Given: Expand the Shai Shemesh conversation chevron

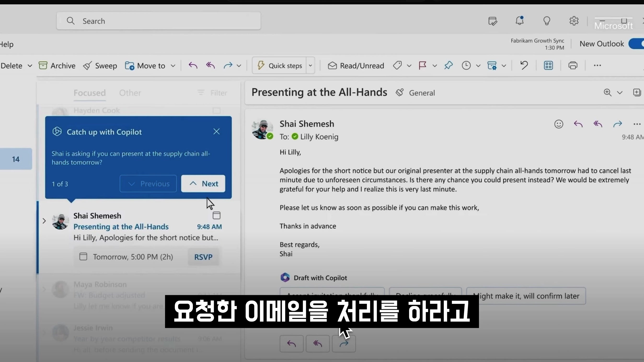Looking at the screenshot, I should point(44,221).
